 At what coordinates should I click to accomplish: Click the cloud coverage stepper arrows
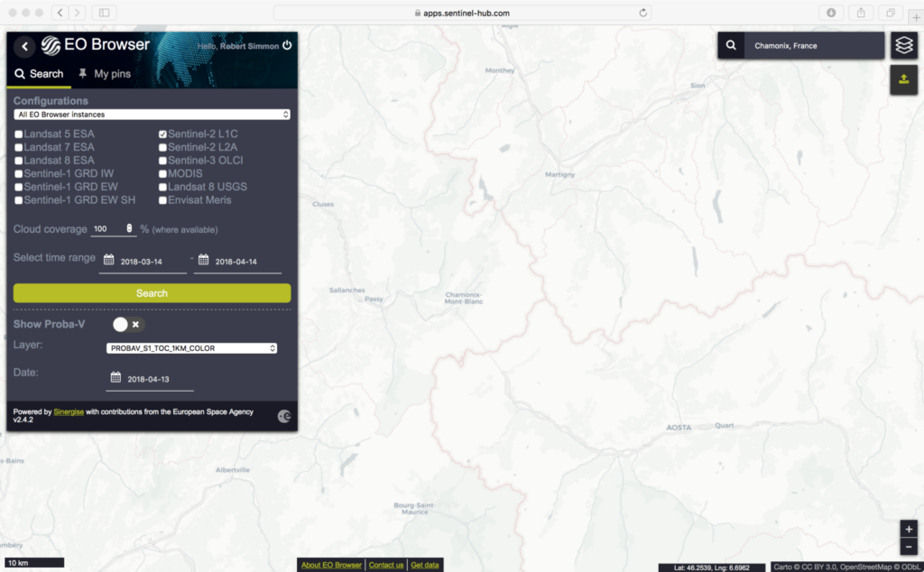pos(129,228)
